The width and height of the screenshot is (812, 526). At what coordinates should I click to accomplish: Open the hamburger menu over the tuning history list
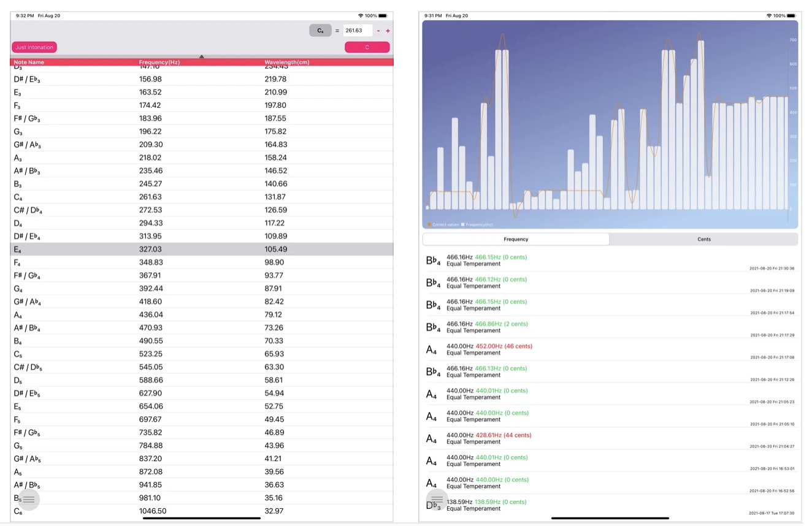pos(437,500)
